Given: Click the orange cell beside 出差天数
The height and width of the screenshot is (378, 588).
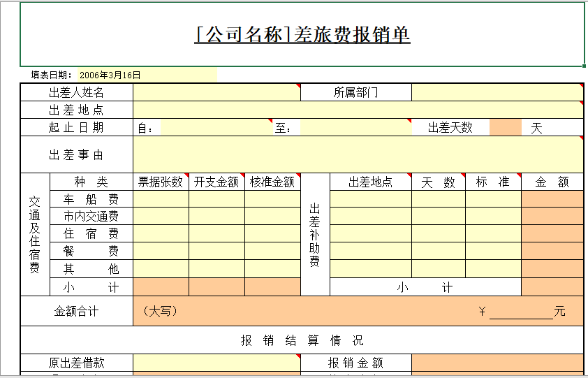Looking at the screenshot, I should (506, 128).
